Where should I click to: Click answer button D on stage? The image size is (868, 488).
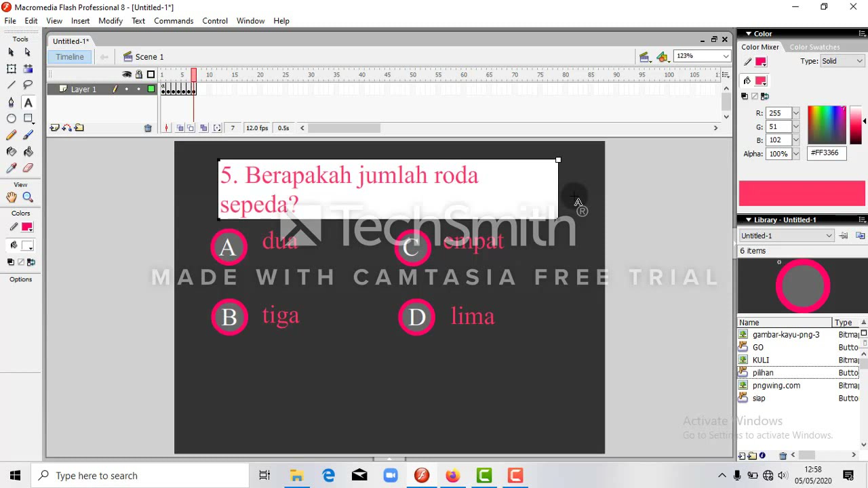[416, 317]
